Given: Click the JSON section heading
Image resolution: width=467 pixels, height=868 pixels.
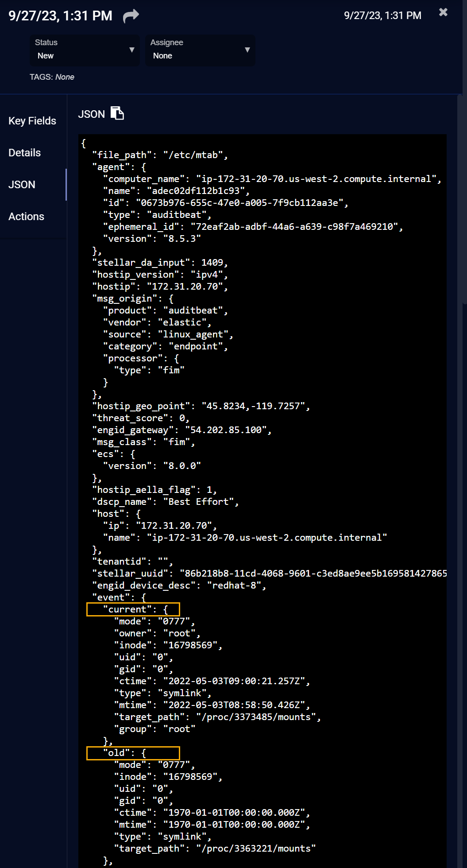Looking at the screenshot, I should (x=91, y=114).
